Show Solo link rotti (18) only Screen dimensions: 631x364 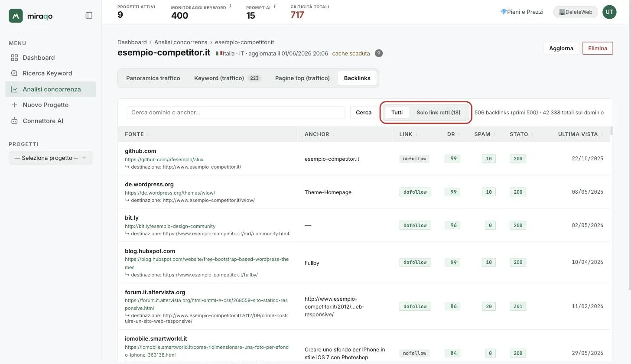point(439,112)
